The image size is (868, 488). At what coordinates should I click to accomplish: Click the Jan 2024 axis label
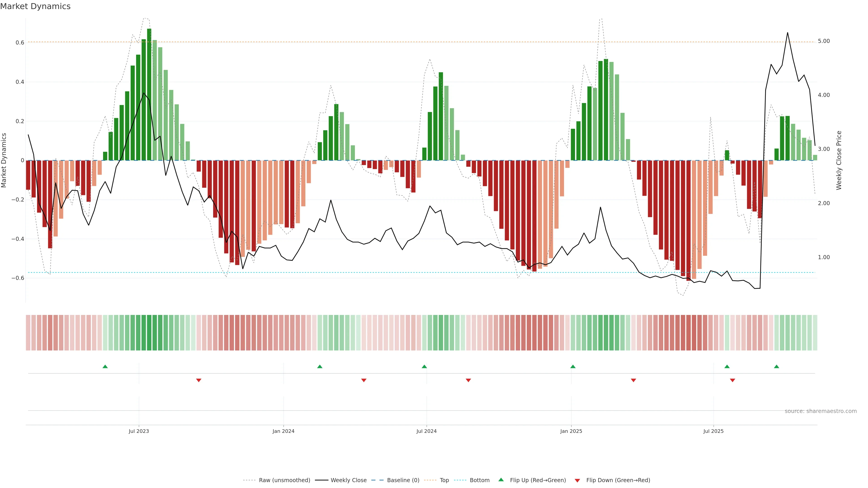[283, 431]
